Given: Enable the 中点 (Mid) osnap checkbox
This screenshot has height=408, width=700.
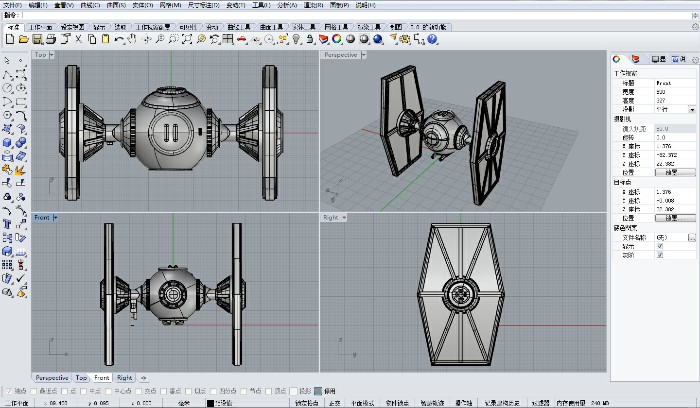Looking at the screenshot, I should pos(83,391).
